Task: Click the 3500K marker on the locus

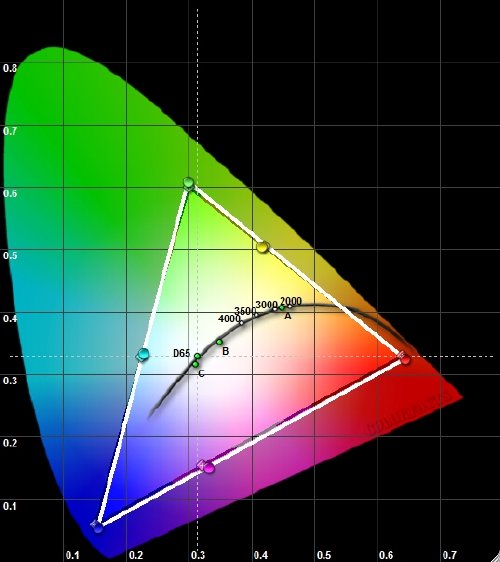Action: (256, 315)
